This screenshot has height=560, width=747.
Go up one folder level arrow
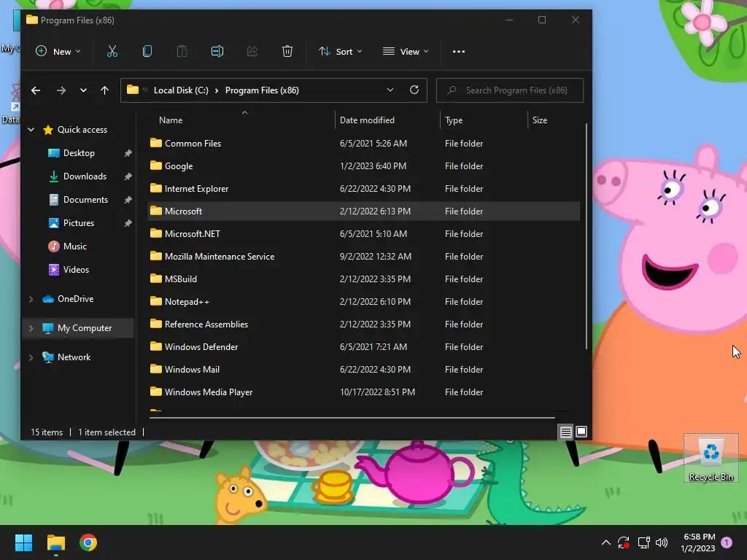(104, 90)
